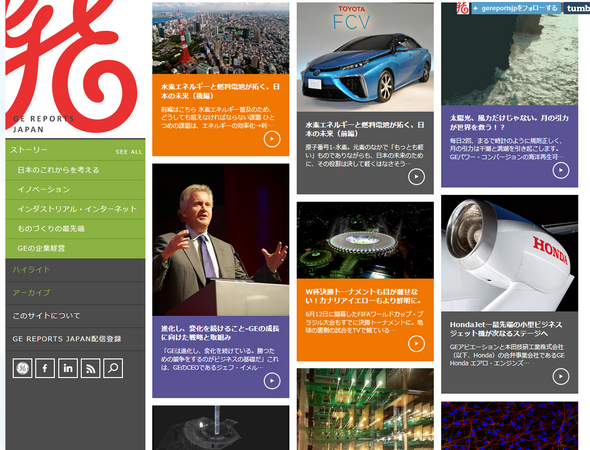Open the GE CEO speaking at podium photo
The height and width of the screenshot is (450, 590).
pos(221,240)
